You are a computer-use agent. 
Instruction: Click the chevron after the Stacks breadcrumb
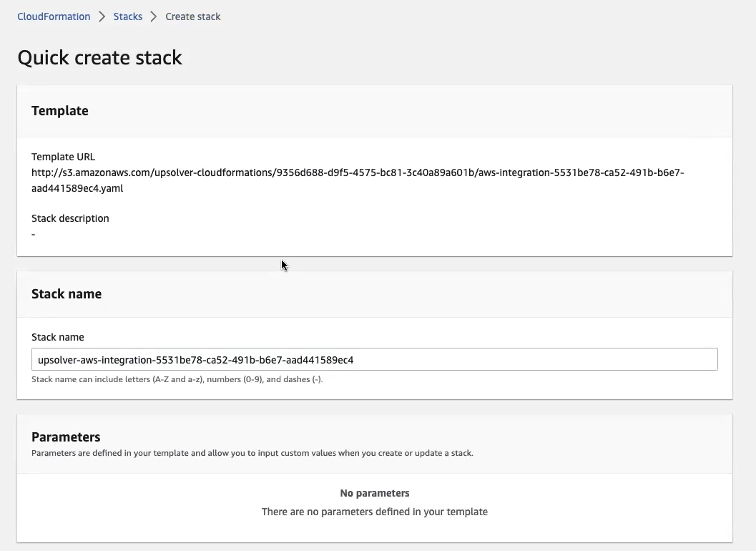(154, 16)
